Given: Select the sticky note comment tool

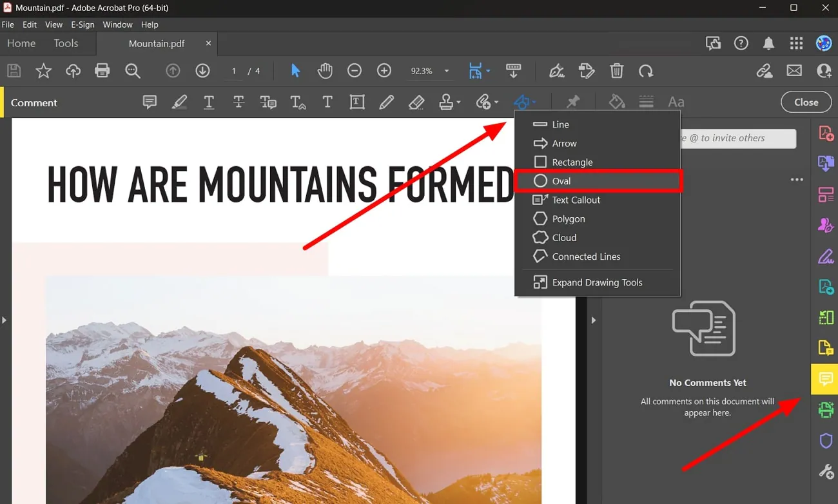Looking at the screenshot, I should (150, 102).
